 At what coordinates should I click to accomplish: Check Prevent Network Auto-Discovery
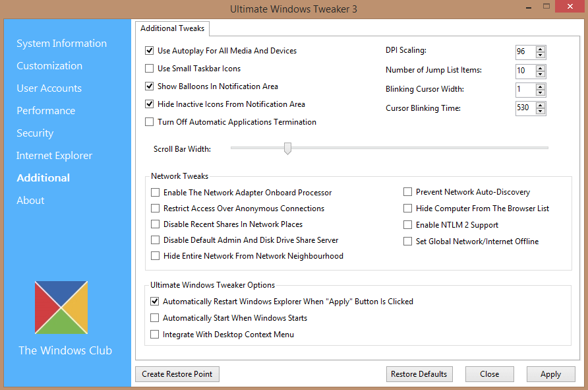point(407,192)
